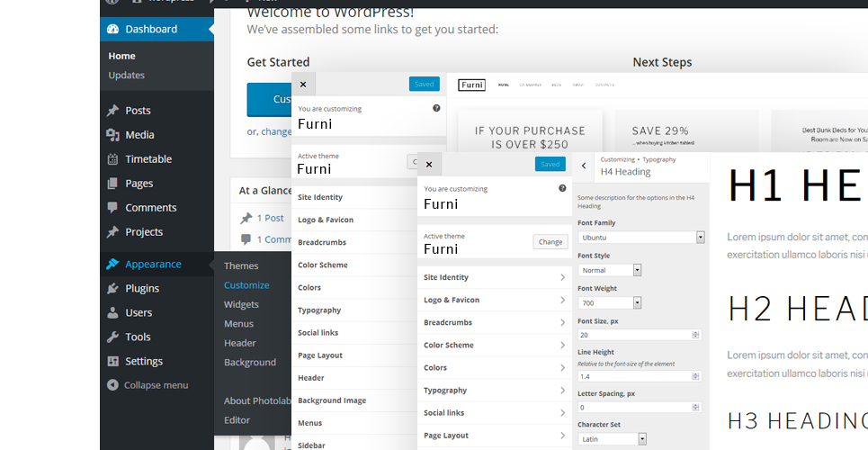868x450 pixels.
Task: Open Dashboard in WordPress sidebar
Action: [157, 30]
